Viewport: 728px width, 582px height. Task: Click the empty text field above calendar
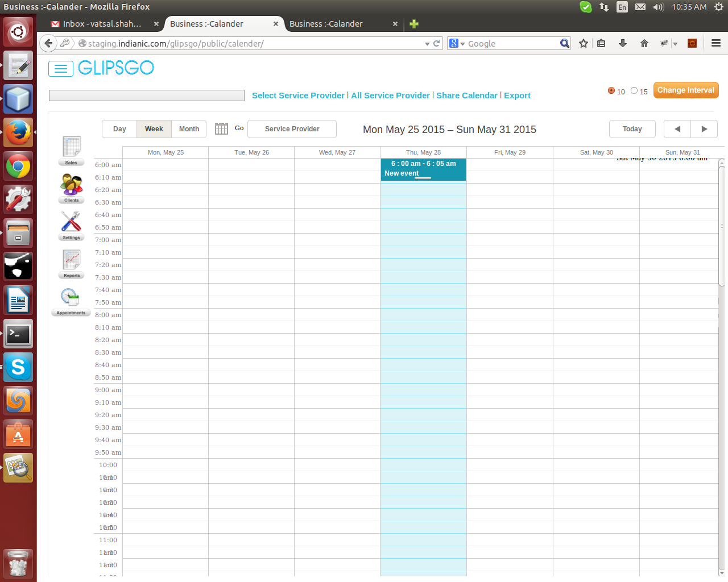click(147, 95)
